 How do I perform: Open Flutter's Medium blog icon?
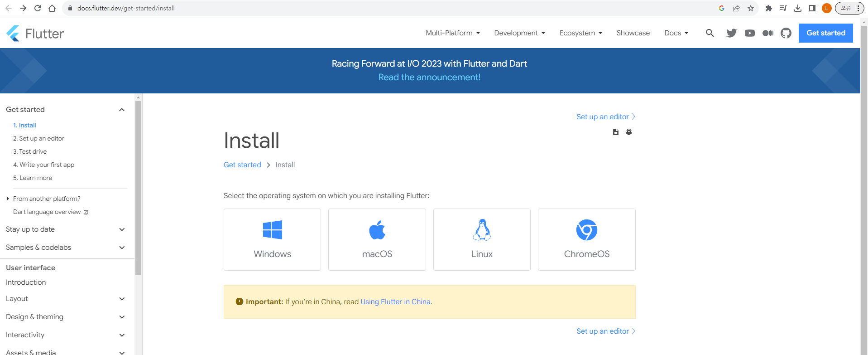(x=768, y=33)
